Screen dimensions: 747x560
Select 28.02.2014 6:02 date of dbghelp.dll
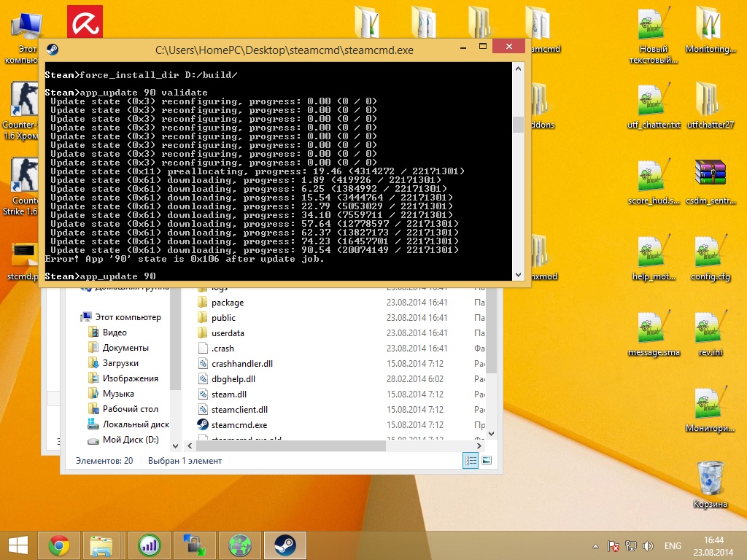[414, 379]
